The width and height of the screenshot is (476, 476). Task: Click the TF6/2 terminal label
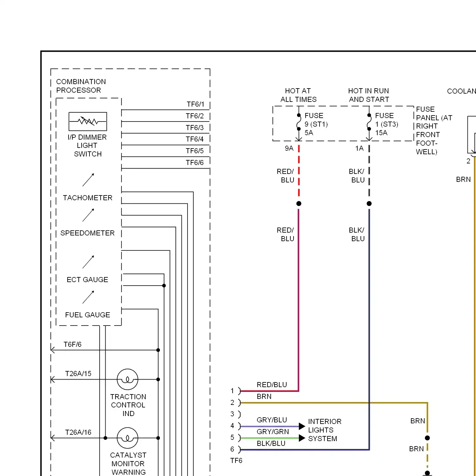[x=195, y=116]
